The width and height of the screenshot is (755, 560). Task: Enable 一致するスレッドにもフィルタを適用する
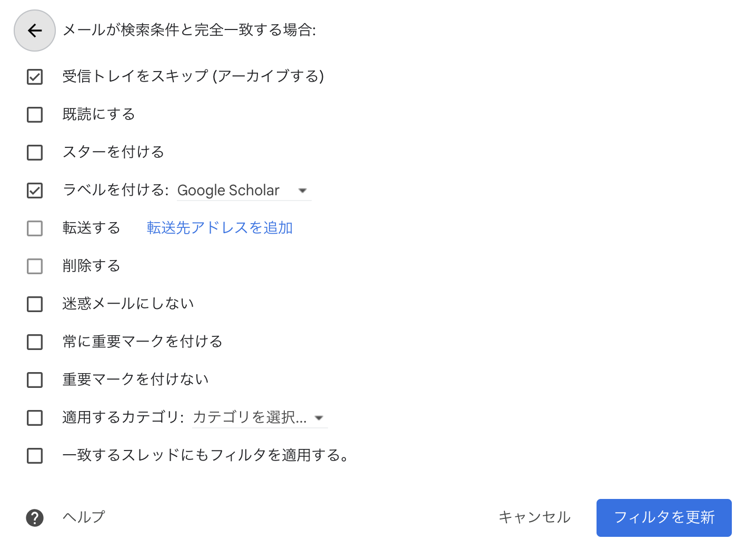click(x=34, y=456)
